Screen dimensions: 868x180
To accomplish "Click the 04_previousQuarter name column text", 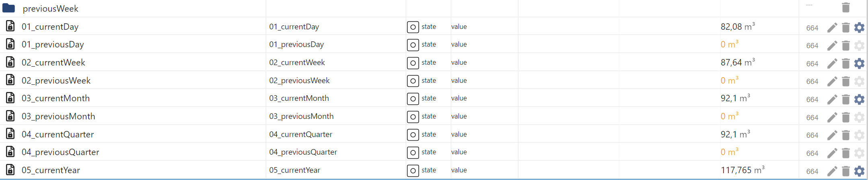I will point(303,152).
